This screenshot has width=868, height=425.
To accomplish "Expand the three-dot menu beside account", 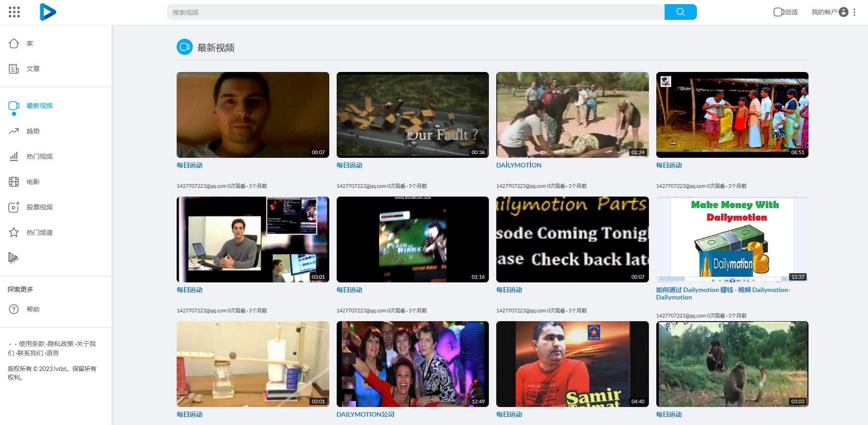I will pyautogui.click(x=855, y=12).
